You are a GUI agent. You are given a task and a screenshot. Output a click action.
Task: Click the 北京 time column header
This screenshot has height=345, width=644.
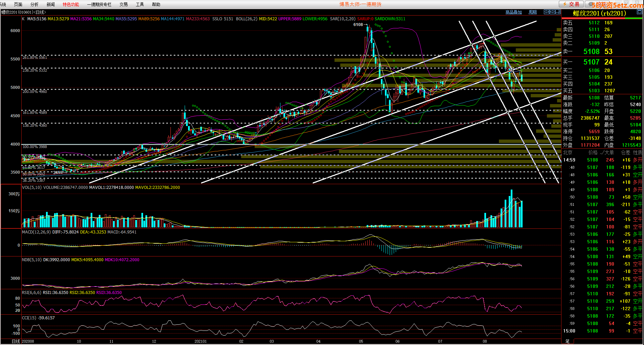click(x=568, y=153)
